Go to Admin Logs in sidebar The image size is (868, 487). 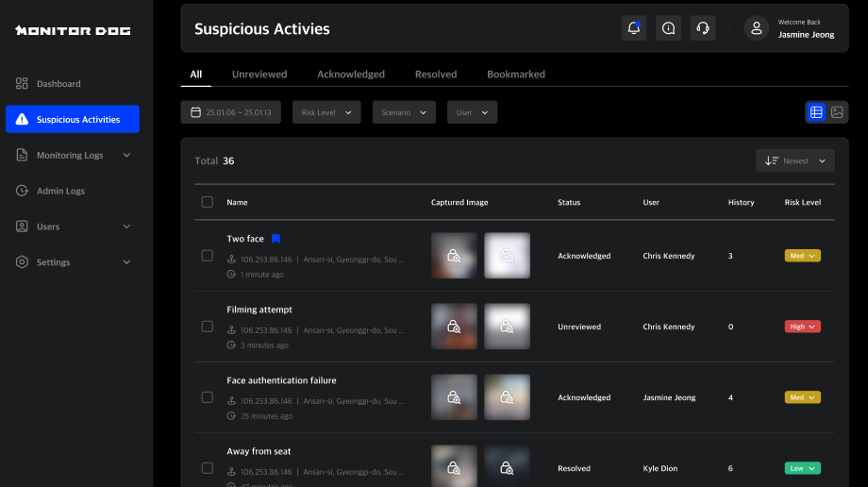pyautogui.click(x=60, y=191)
